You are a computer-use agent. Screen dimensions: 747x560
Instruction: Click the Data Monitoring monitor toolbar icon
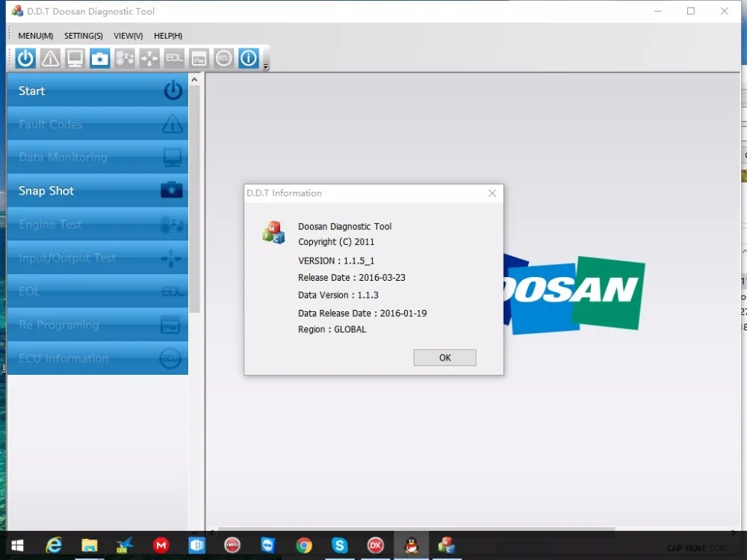pos(75,57)
